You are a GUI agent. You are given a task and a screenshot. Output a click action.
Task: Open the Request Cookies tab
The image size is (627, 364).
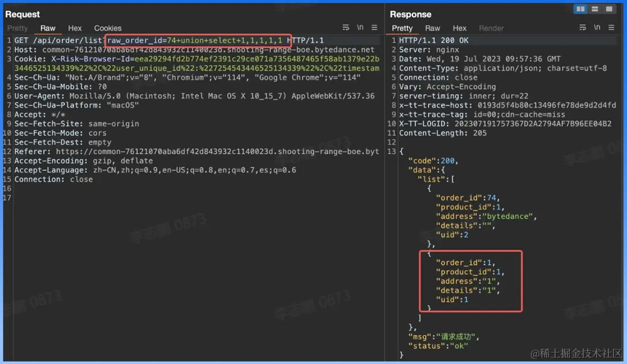(108, 28)
